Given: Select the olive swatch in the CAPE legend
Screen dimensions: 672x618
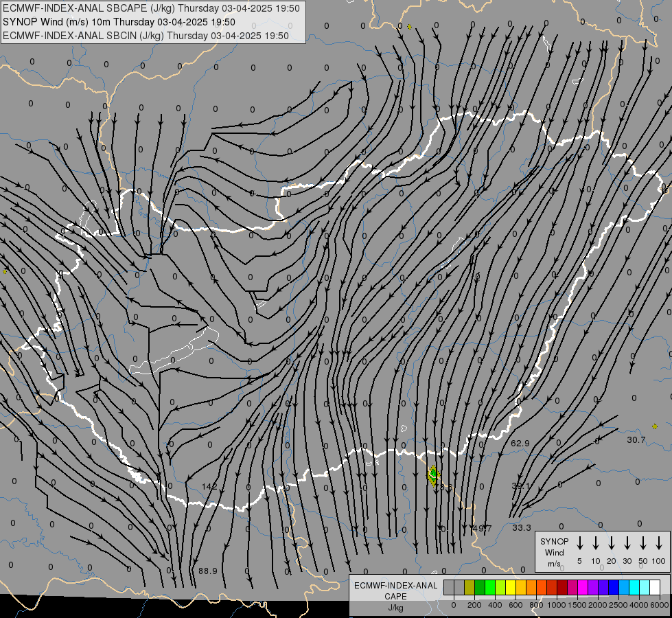Looking at the screenshot, I should point(470,588).
